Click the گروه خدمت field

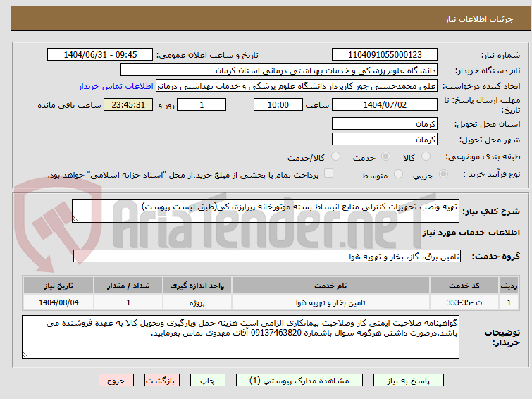266,257
